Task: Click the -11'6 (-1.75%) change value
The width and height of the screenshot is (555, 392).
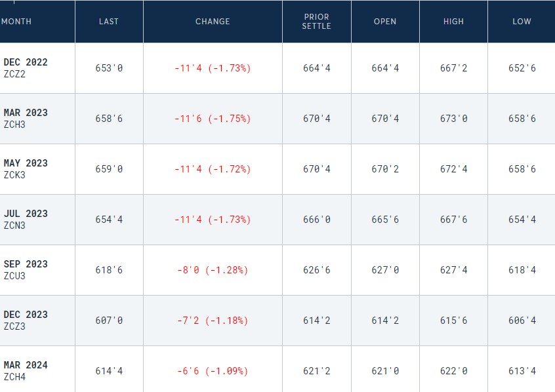Action: pyautogui.click(x=213, y=119)
